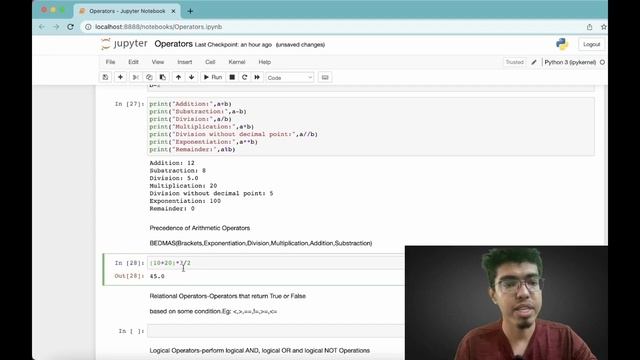Image resolution: width=640 pixels, height=360 pixels.
Task: Click the share page icon
Action: tap(589, 27)
